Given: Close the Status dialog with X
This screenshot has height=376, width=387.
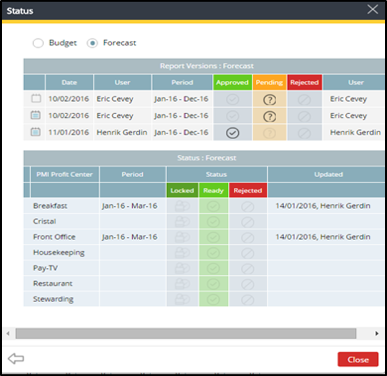Looking at the screenshot, I should [x=373, y=9].
